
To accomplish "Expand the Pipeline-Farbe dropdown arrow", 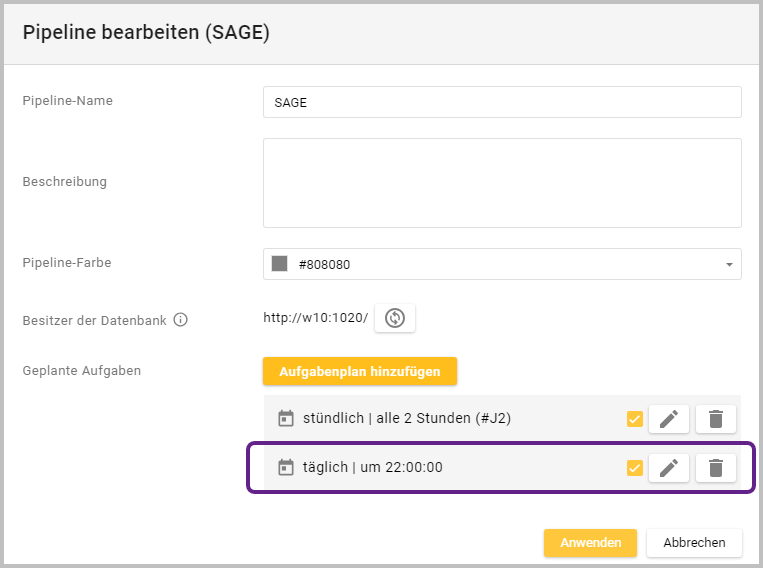I will coord(728,265).
